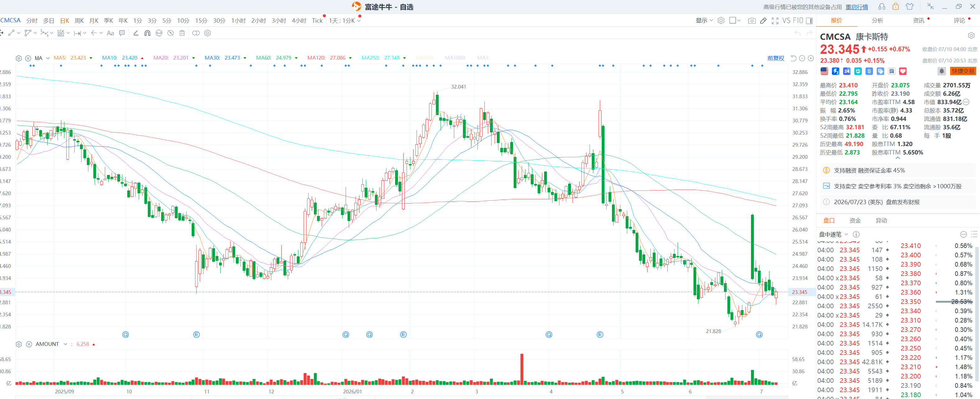Open the 资讯 news tab

[918, 21]
